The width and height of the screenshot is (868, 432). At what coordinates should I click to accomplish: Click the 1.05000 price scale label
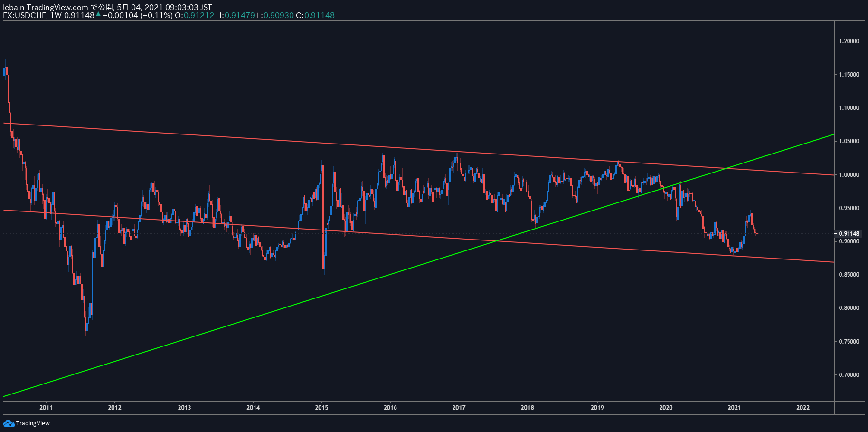coord(849,141)
